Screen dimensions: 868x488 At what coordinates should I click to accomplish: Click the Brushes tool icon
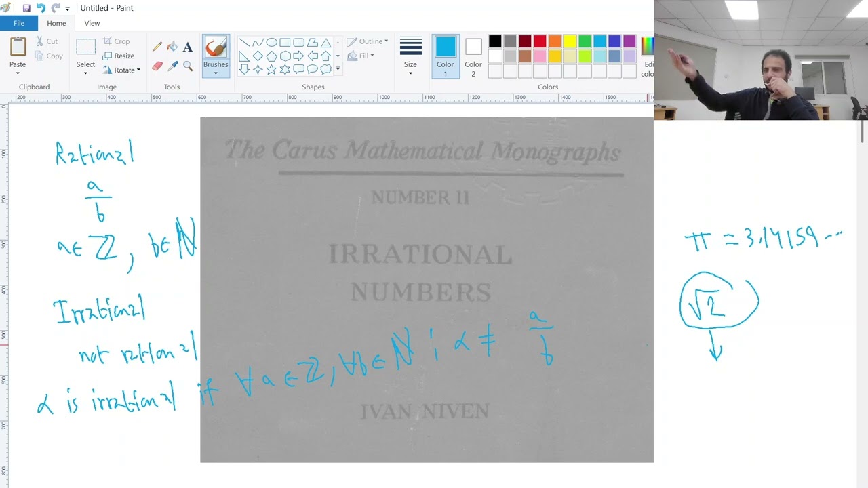[x=216, y=47]
